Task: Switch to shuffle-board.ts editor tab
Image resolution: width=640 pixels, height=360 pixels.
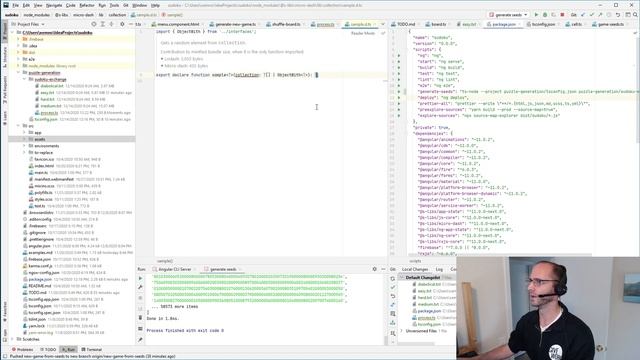Action: point(286,24)
